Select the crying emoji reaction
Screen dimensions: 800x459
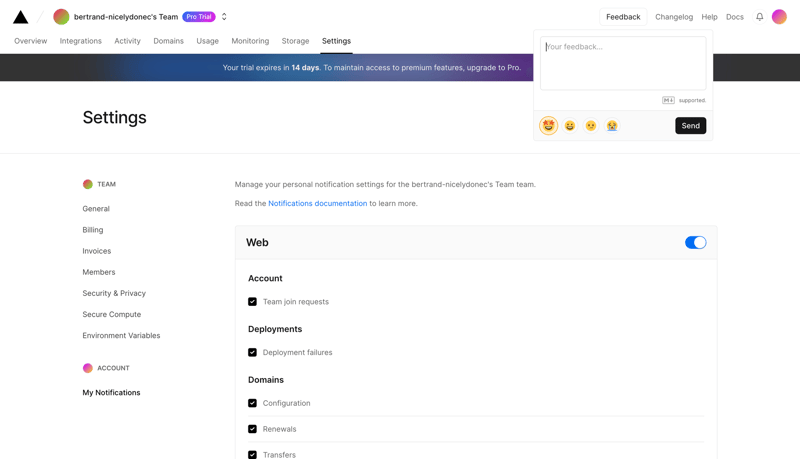tap(612, 125)
